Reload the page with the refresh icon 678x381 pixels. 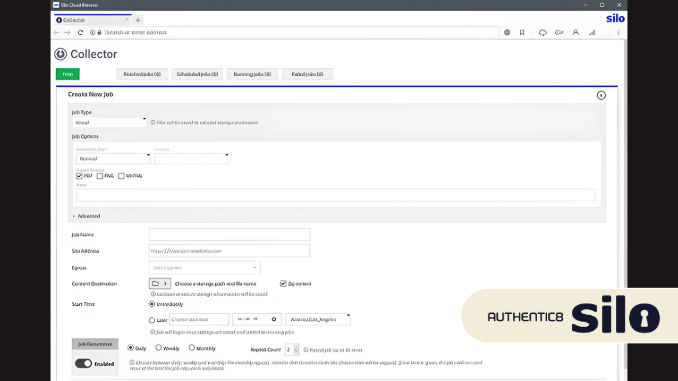[80, 32]
